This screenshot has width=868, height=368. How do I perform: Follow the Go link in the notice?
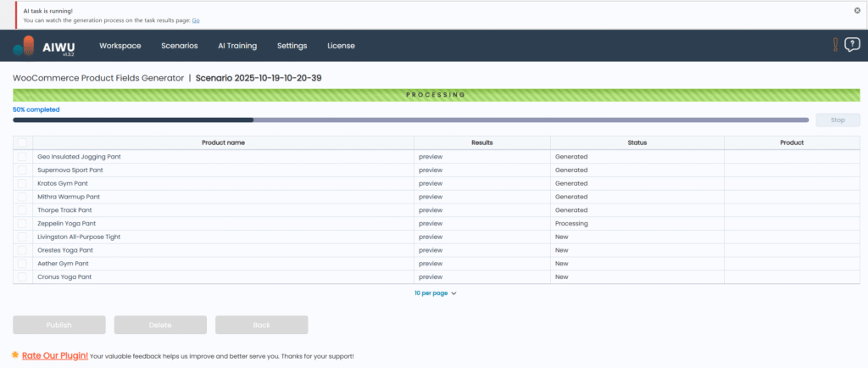pos(196,20)
